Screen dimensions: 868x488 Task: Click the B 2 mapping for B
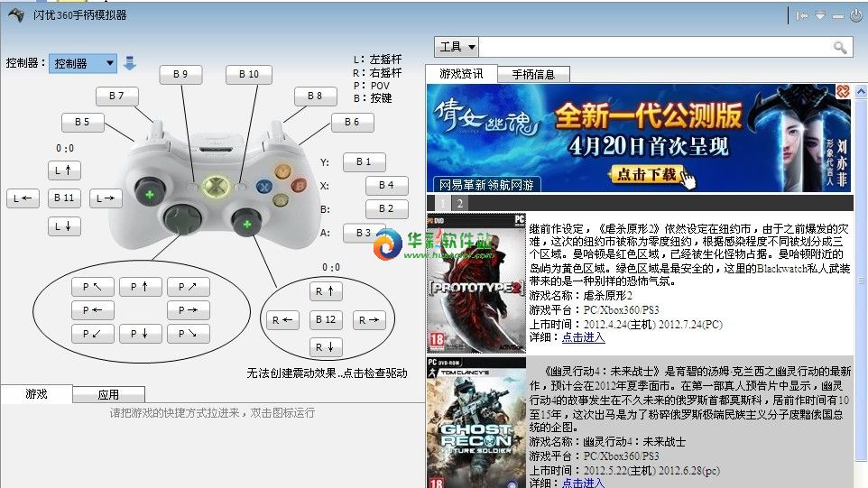[x=386, y=208]
